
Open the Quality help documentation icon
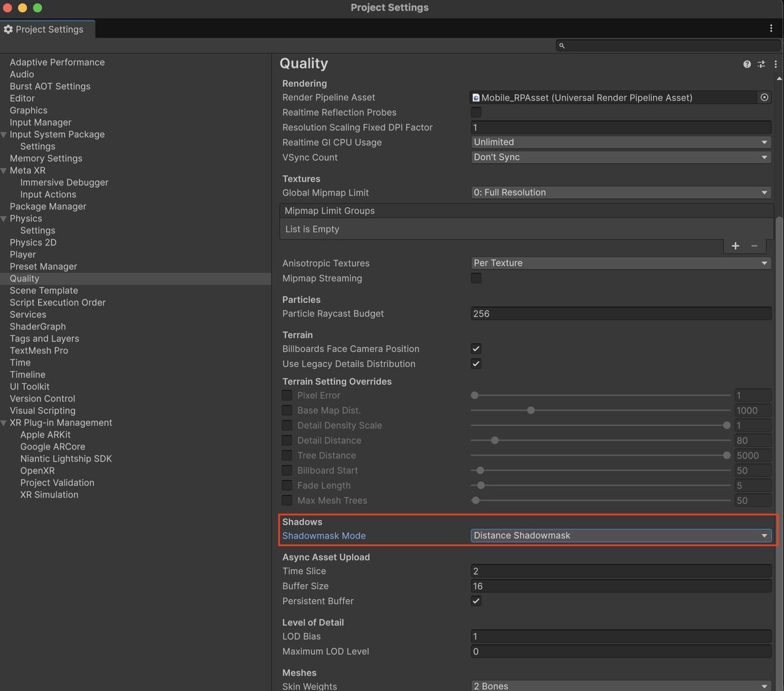coord(747,64)
